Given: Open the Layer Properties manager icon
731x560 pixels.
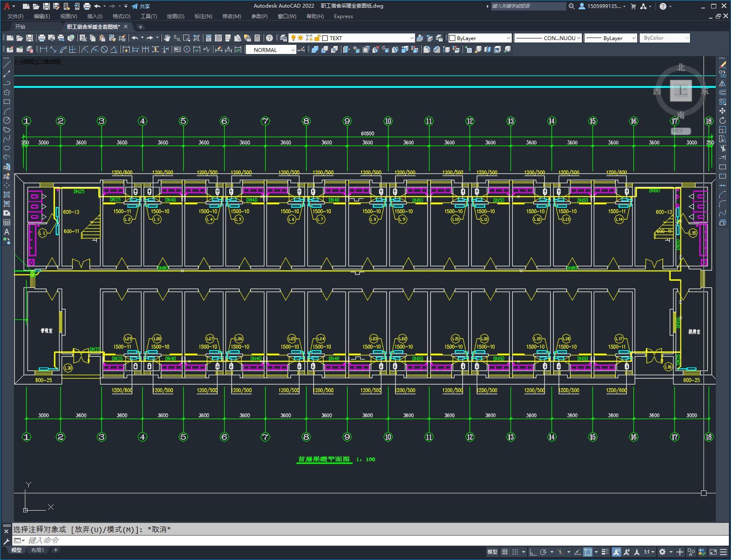Looking at the screenshot, I should pos(283,38).
